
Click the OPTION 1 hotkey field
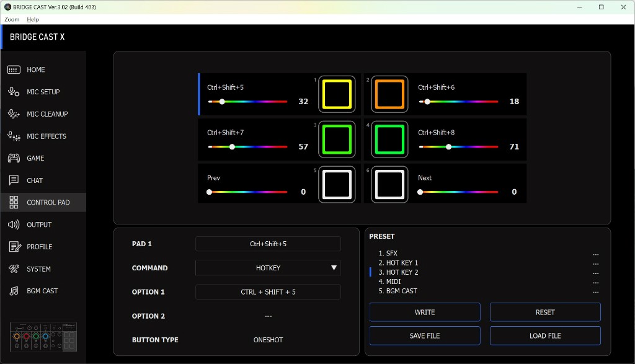pyautogui.click(x=268, y=292)
